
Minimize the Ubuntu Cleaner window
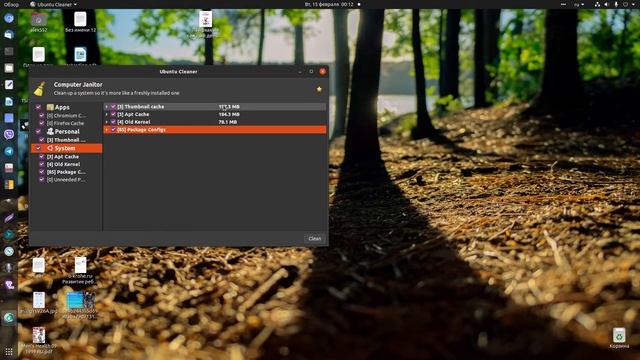tap(300, 71)
